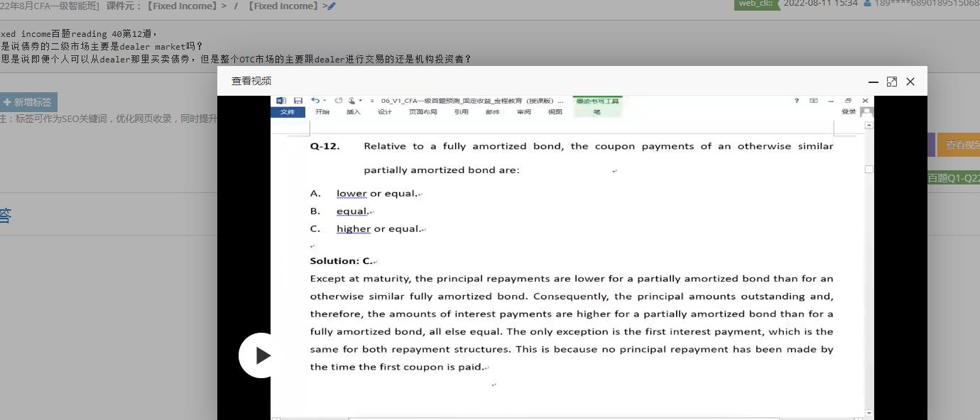
Task: Click the account avatar icon next to 登录
Action: point(866,112)
